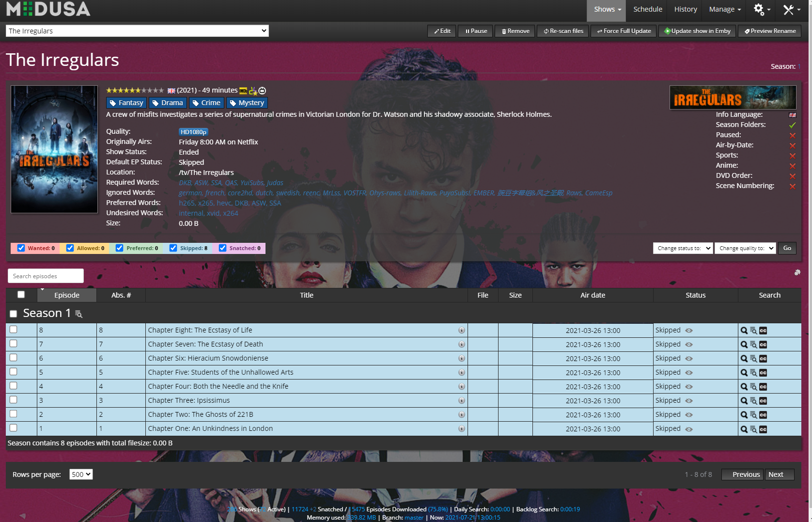This screenshot has height=522, width=812.
Task: Click the Preview Rename button
Action: [769, 31]
